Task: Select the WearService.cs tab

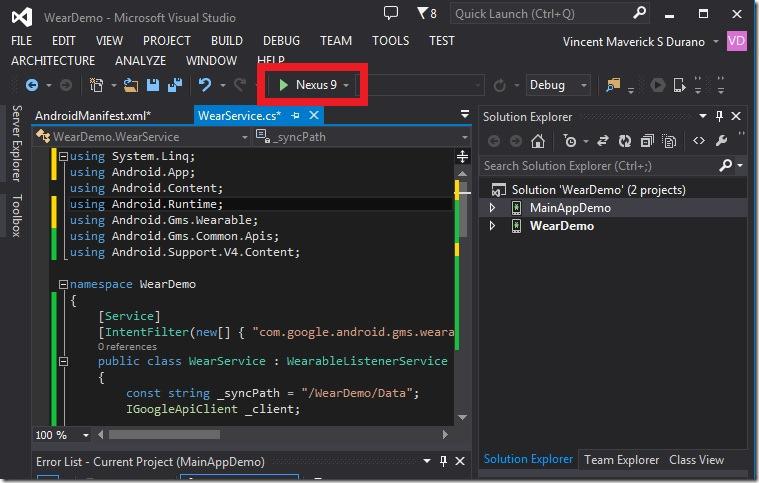Action: pos(239,116)
